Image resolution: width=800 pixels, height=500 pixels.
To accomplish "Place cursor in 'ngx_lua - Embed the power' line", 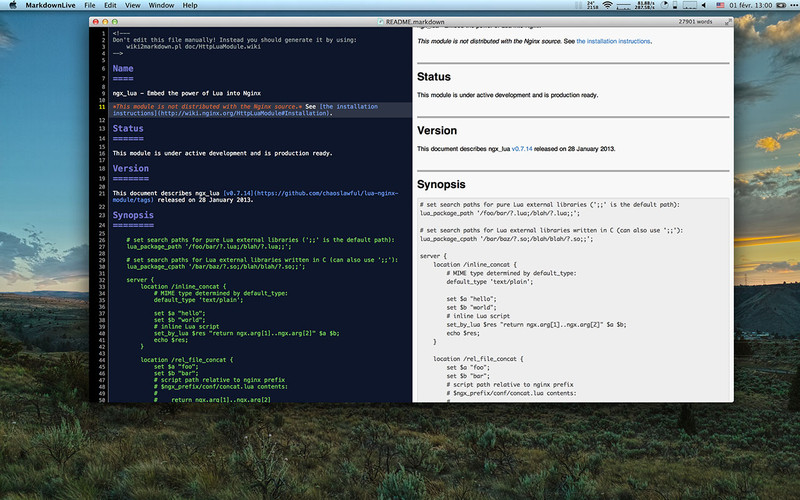I will point(187,93).
